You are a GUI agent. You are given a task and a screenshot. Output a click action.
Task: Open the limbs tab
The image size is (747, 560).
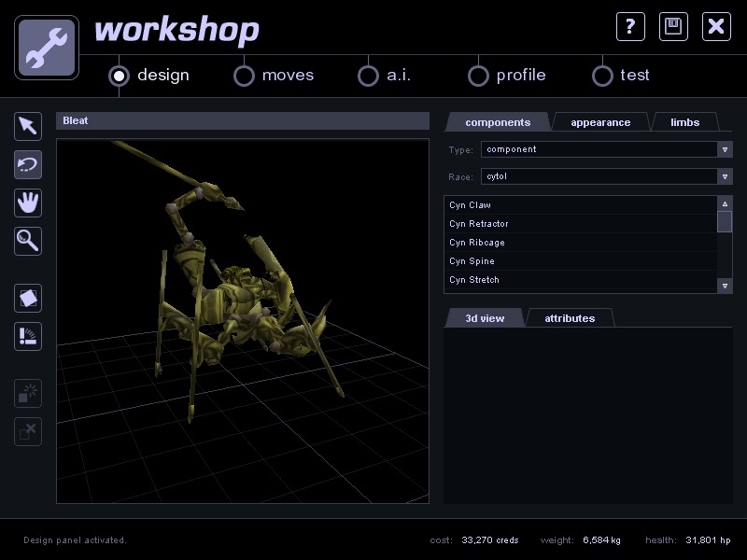click(x=684, y=122)
